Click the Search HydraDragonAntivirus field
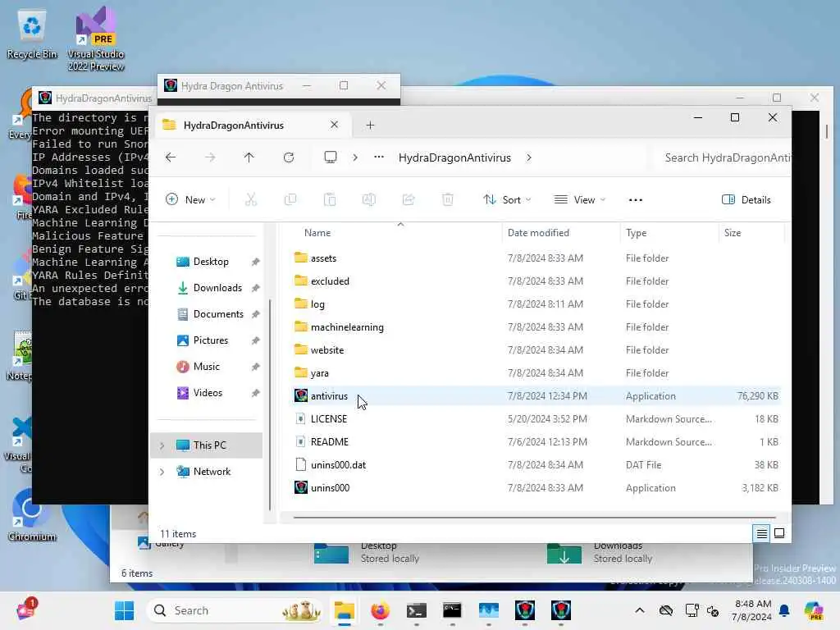This screenshot has width=840, height=630. point(724,157)
